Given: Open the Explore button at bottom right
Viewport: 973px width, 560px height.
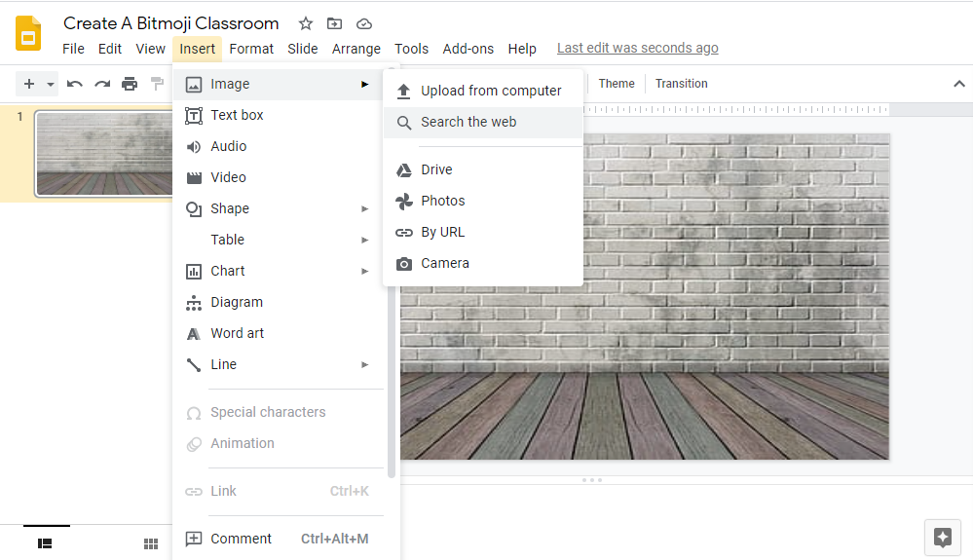Looking at the screenshot, I should click(942, 538).
